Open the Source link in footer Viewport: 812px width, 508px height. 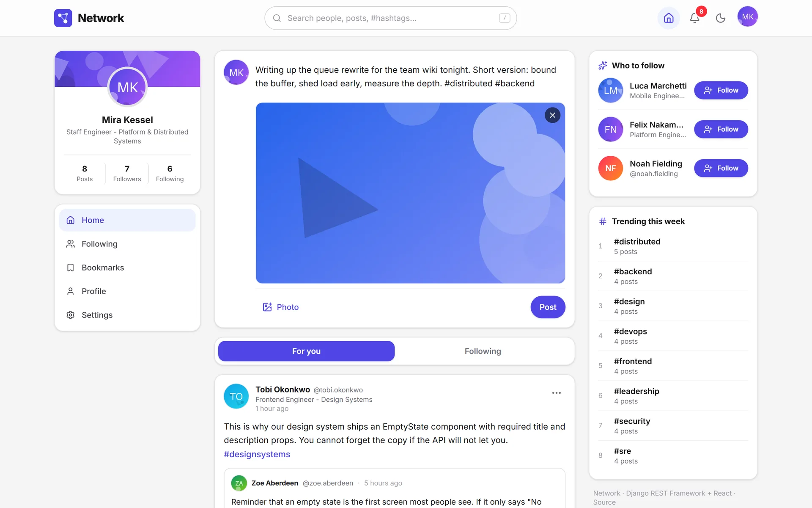pos(604,502)
